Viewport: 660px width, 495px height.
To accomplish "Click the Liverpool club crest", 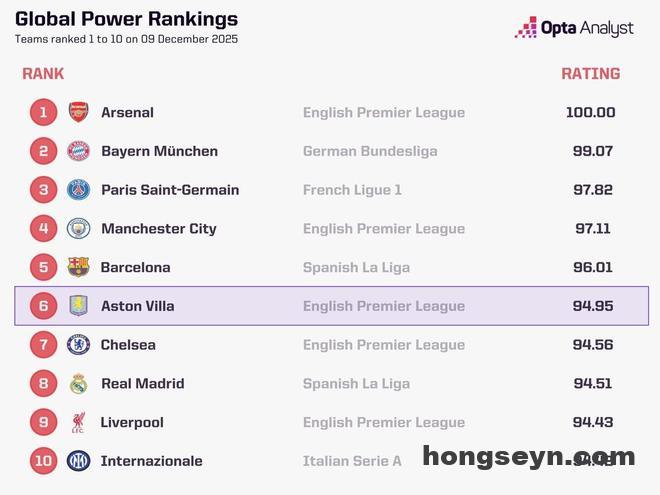I will point(78,422).
